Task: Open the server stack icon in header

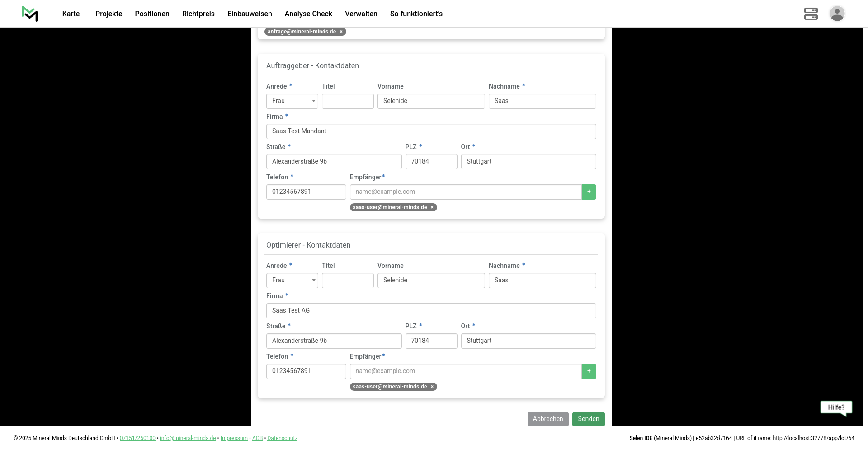Action: 811,14
